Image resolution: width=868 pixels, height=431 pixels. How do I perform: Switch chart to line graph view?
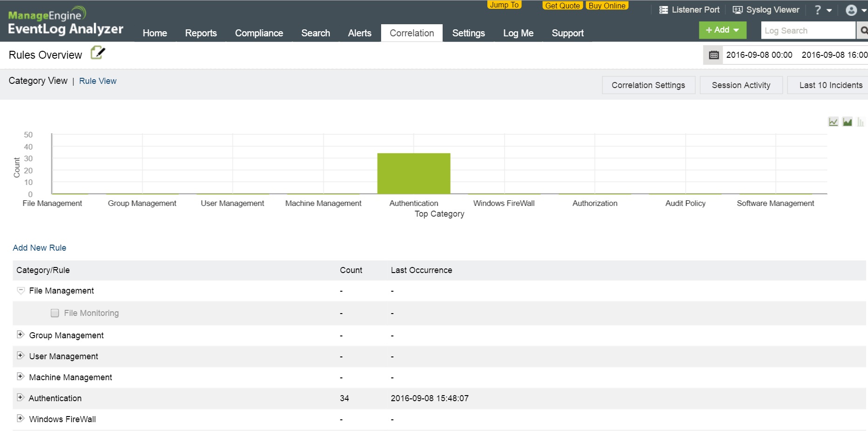click(833, 122)
